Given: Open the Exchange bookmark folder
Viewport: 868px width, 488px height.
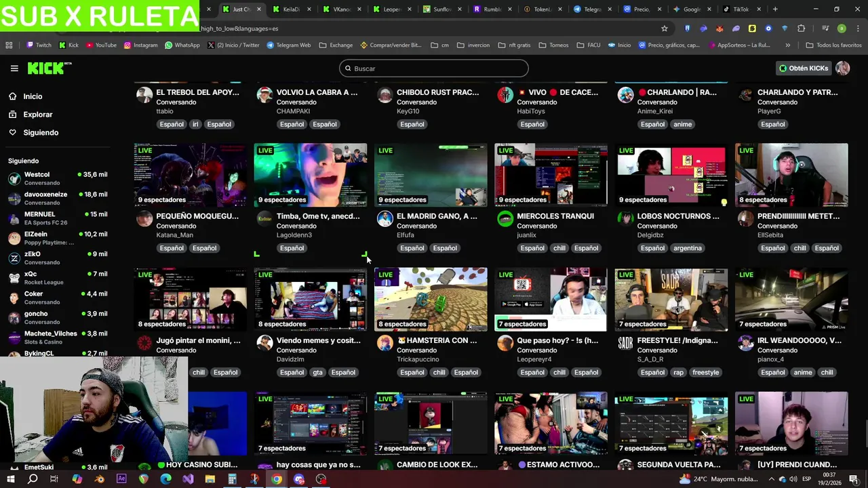Looking at the screenshot, I should pyautogui.click(x=335, y=45).
